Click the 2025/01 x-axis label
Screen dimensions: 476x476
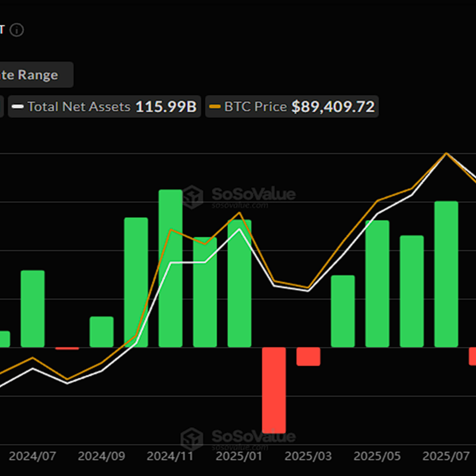[239, 456]
